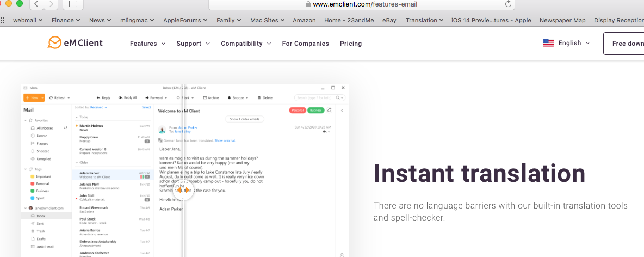This screenshot has width=644, height=257.
Task: Open the Finance bookmarks folder
Action: click(x=66, y=20)
